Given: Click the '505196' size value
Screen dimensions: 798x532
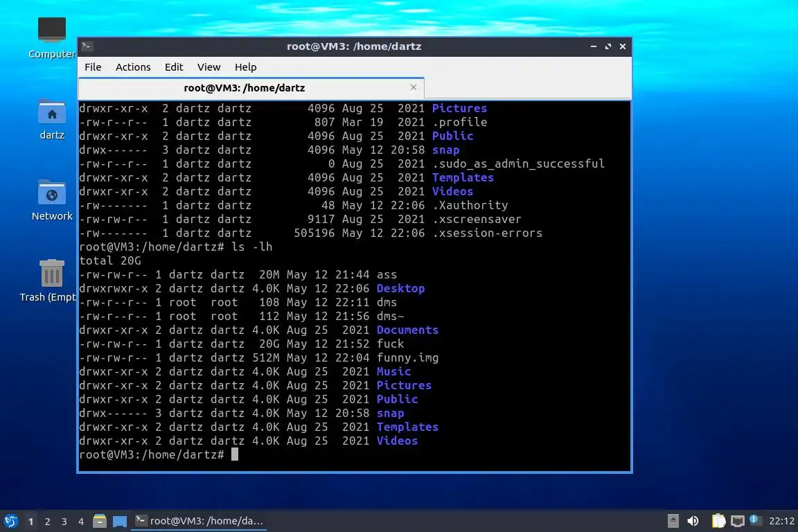Looking at the screenshot, I should click(x=314, y=233).
